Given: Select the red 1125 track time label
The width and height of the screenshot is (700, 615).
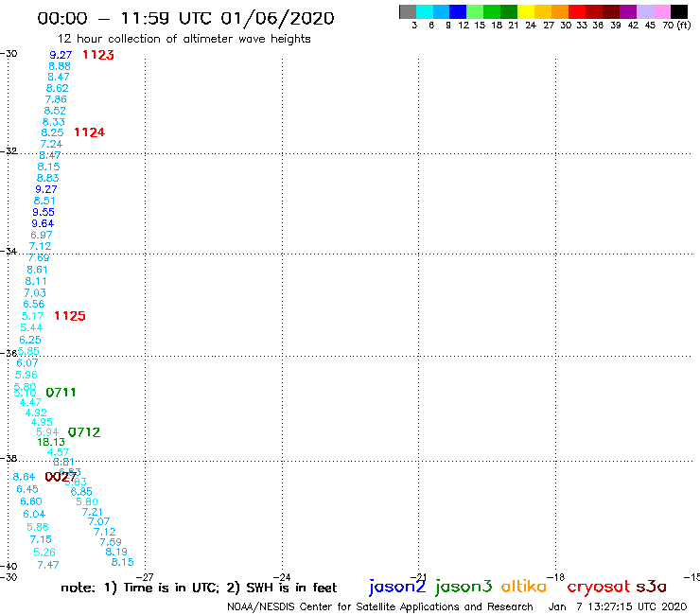Looking at the screenshot, I should pos(70,316).
